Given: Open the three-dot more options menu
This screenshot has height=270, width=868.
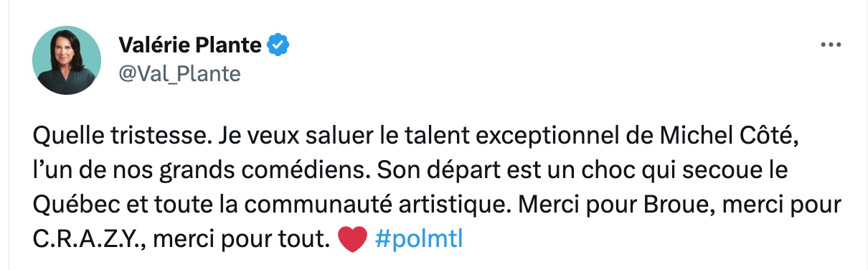Looking at the screenshot, I should (830, 45).
